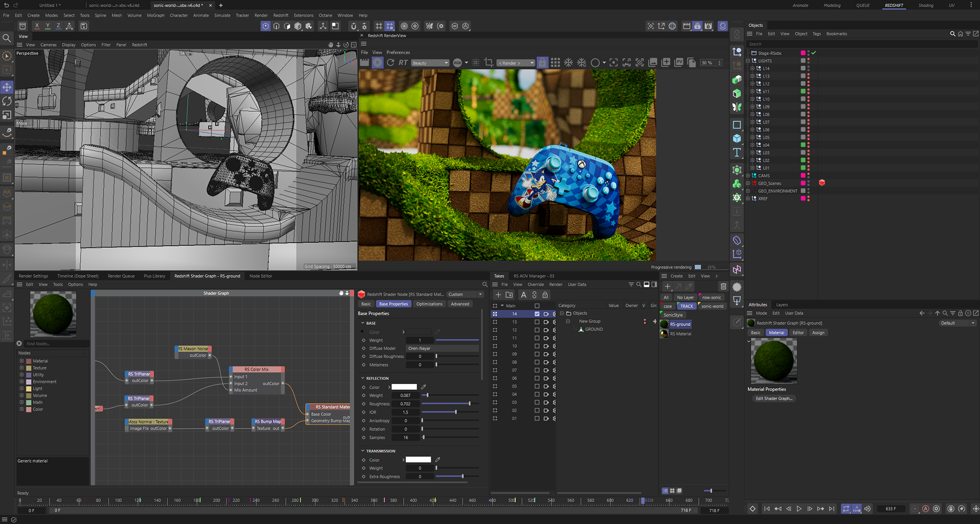980x524 pixels.
Task: Toggle visibility dots for CAMS object
Action: [x=808, y=176]
